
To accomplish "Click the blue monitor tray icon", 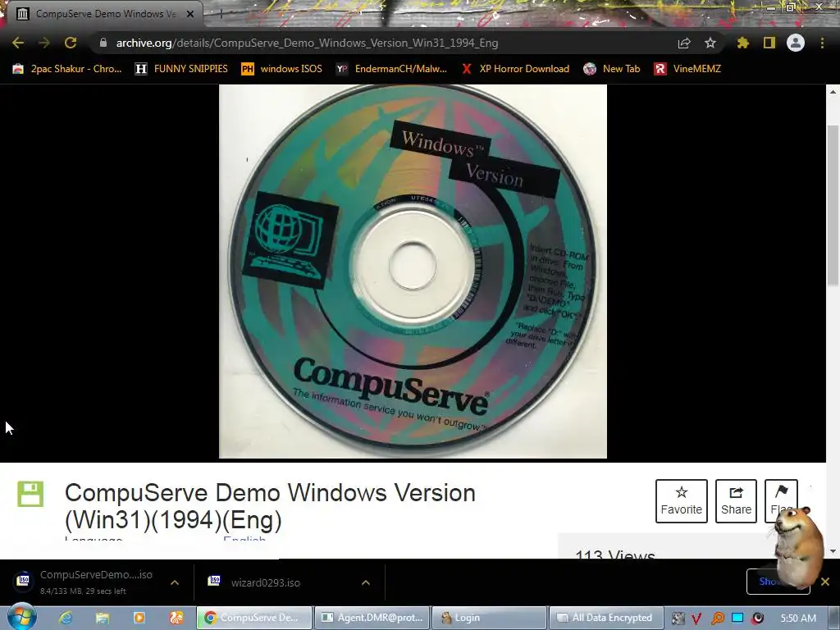I will [x=737, y=619].
